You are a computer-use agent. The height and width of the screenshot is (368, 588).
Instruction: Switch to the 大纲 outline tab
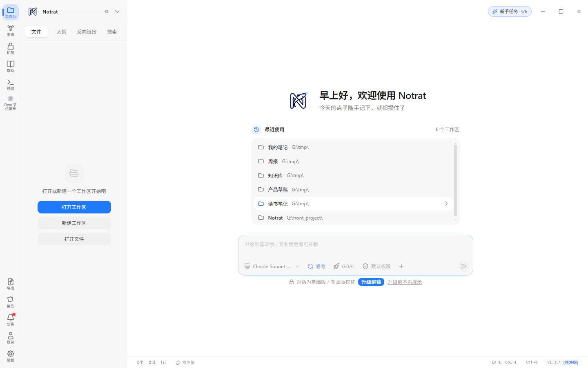[x=62, y=31]
